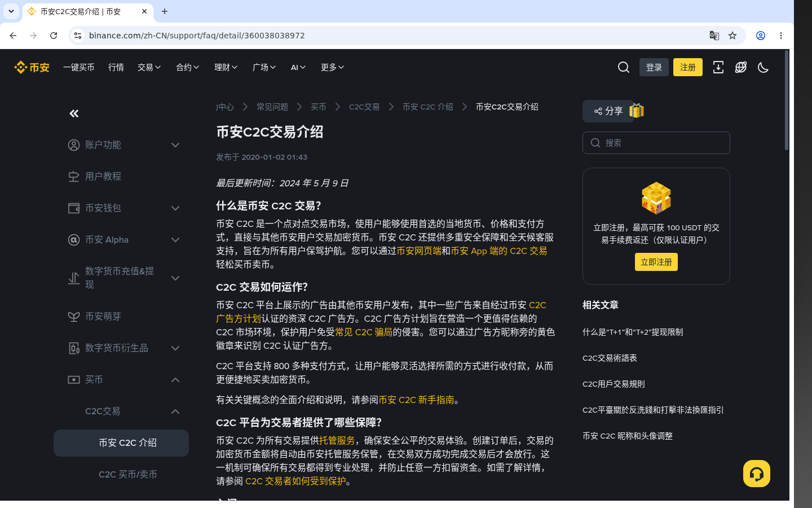Collapse the 买币 section chevron

tap(175, 380)
